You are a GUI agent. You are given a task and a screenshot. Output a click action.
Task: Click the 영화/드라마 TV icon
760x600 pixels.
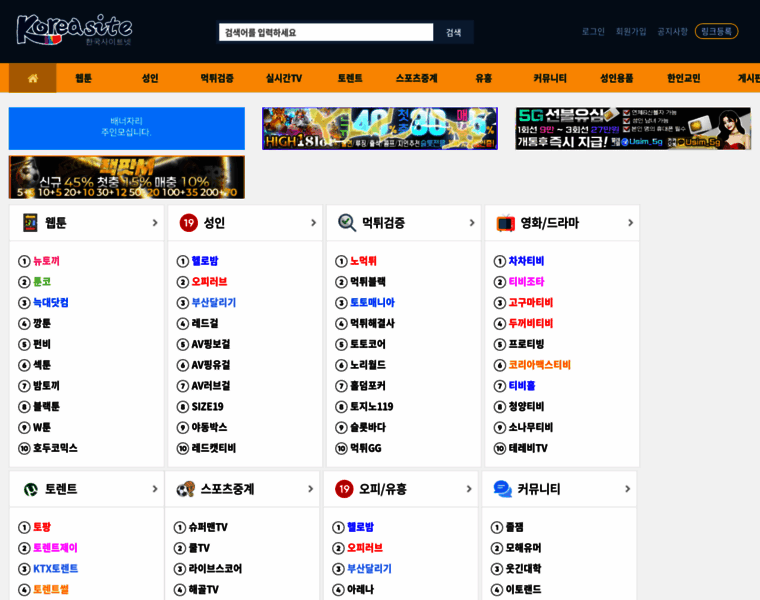505,223
